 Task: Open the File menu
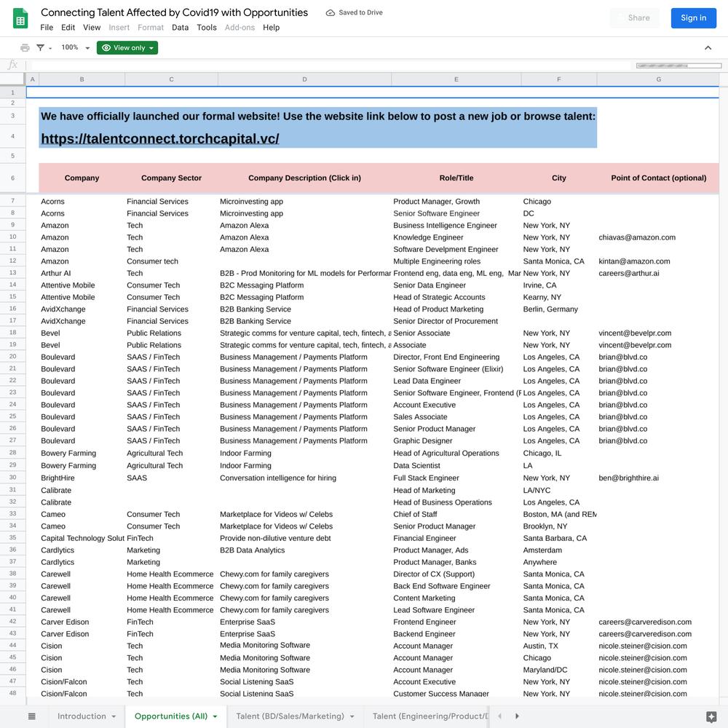tap(47, 28)
